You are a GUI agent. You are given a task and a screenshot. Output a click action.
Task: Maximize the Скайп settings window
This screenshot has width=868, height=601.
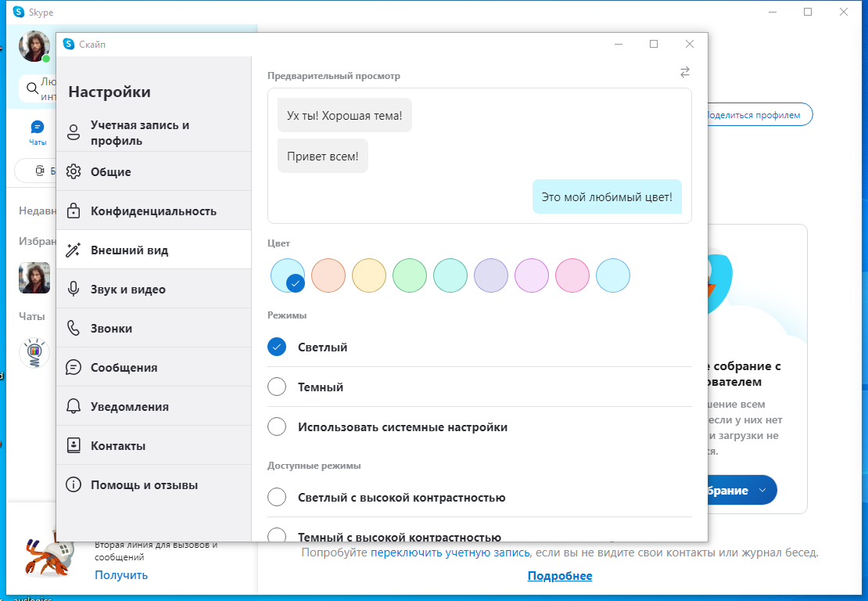pyautogui.click(x=654, y=44)
